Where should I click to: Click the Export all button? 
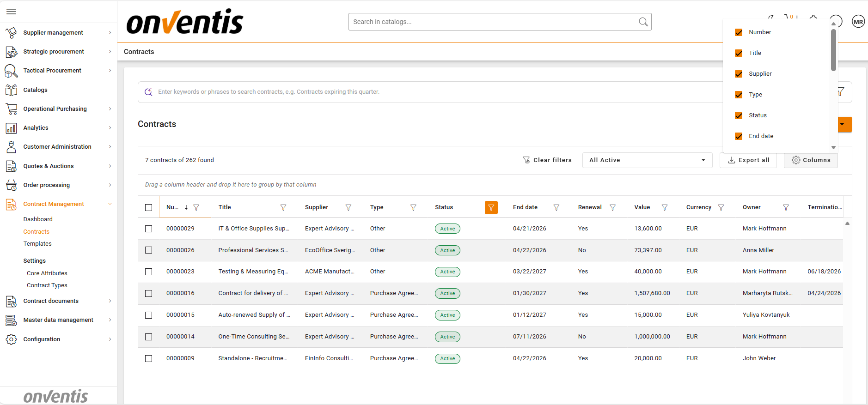749,160
